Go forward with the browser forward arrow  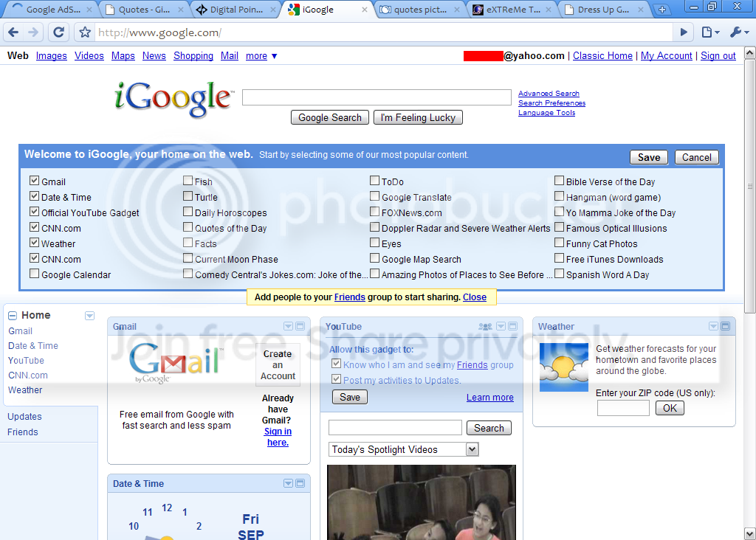point(33,32)
